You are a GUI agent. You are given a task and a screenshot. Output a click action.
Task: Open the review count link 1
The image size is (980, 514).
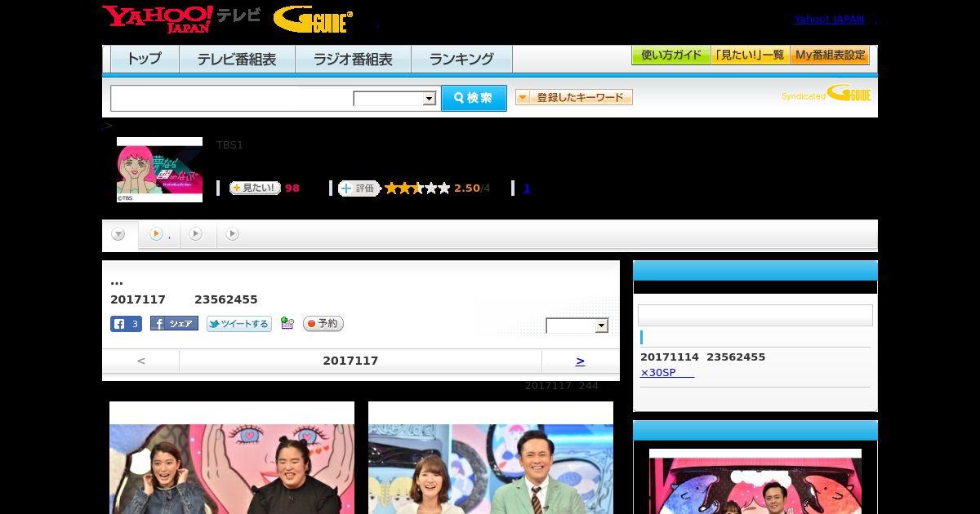(527, 188)
